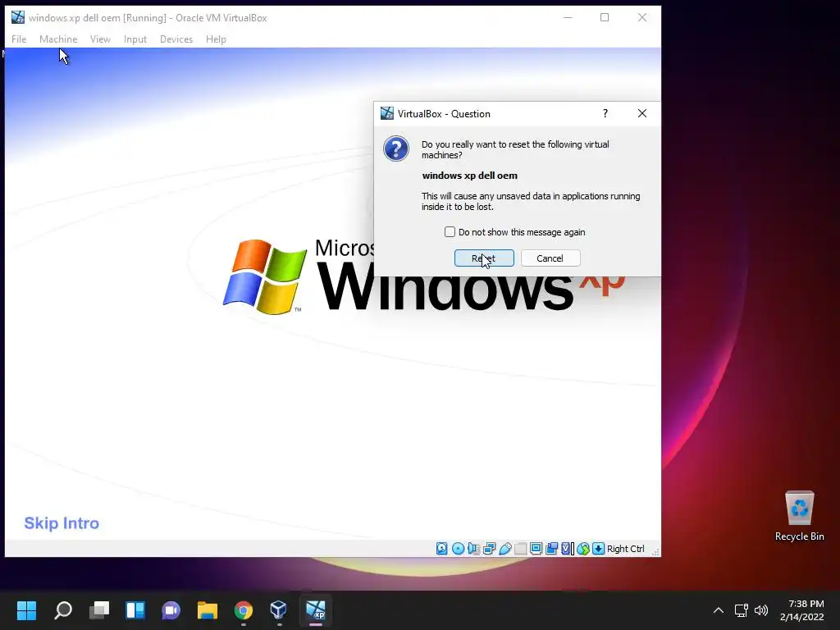Click the running XP VM taskbar icon

pyautogui.click(x=316, y=610)
